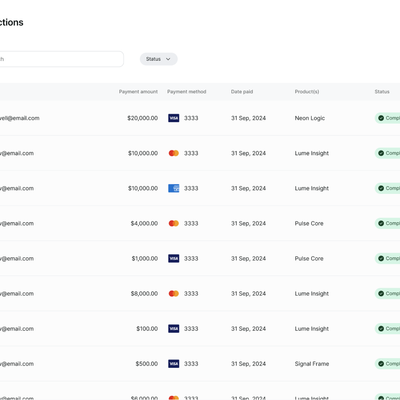Viewport: 400px width, 400px height.
Task: Click Lume Insight in the $100.00 row
Action: coord(312,329)
